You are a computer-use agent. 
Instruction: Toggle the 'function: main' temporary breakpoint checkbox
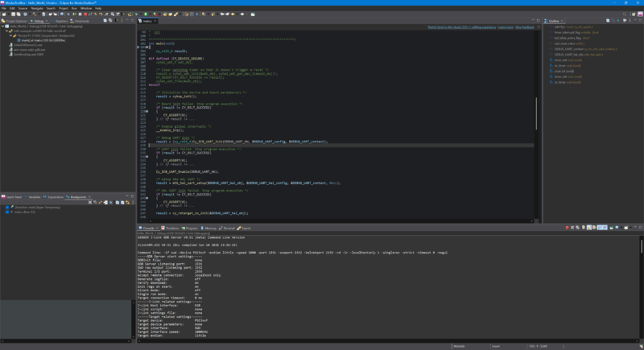coord(7,208)
